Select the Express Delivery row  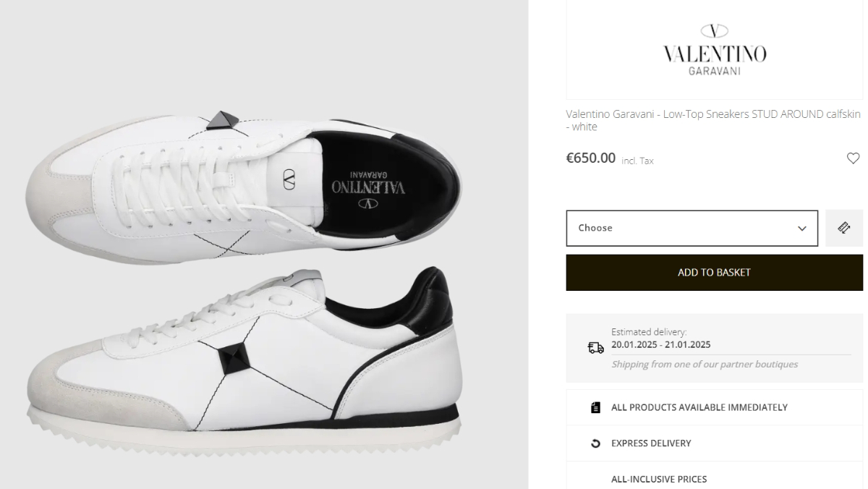[x=651, y=443]
